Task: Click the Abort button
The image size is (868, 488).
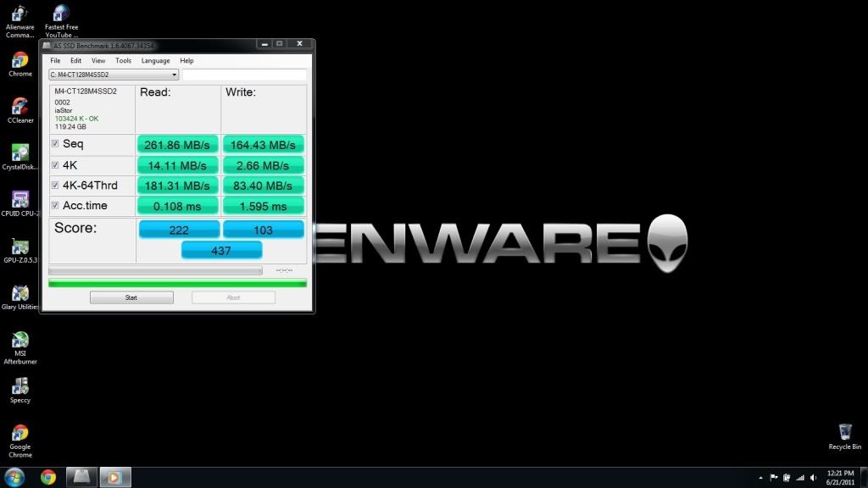Action: [x=233, y=297]
